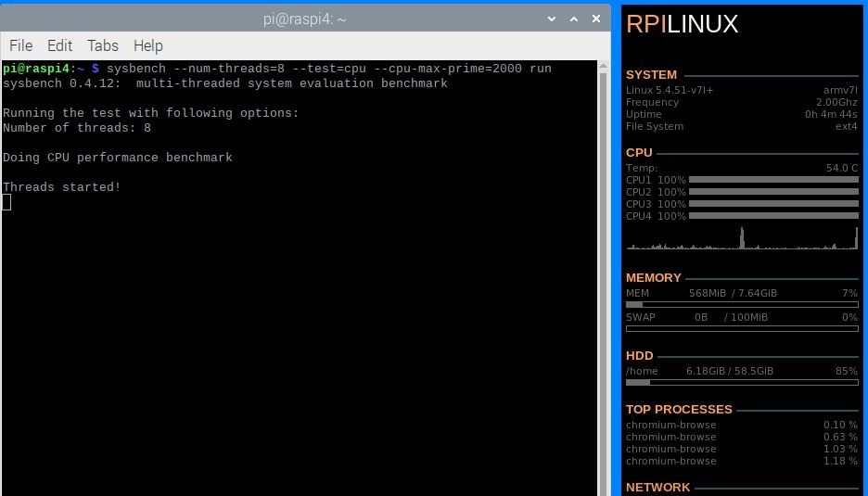Click the MEM usage bar
868x496 pixels.
tap(742, 304)
